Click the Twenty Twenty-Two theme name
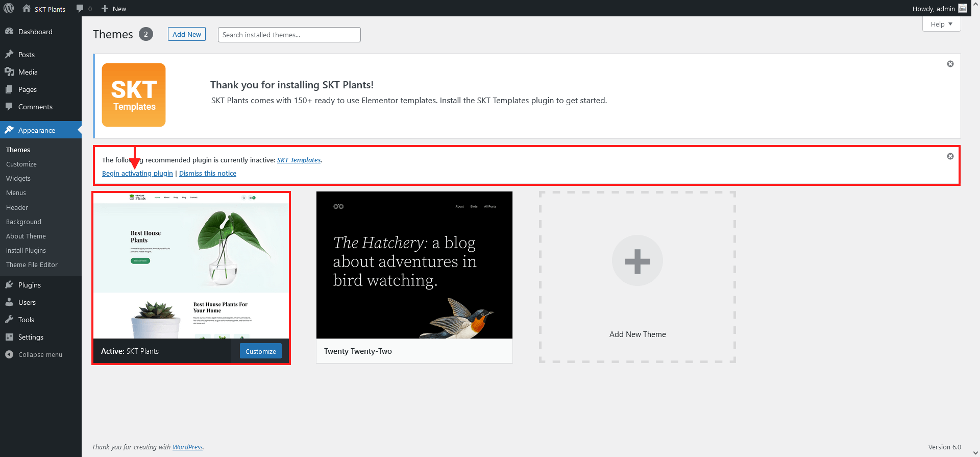Image resolution: width=980 pixels, height=457 pixels. point(358,351)
